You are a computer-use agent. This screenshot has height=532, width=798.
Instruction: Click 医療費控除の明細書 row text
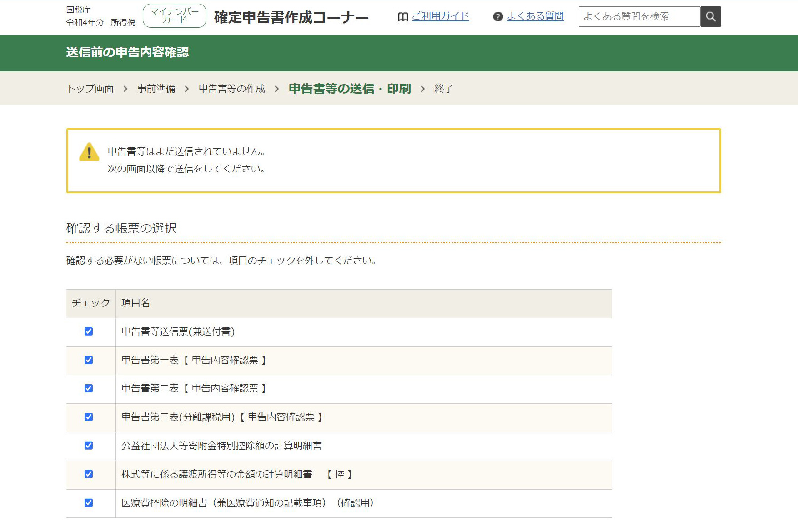[x=248, y=503]
